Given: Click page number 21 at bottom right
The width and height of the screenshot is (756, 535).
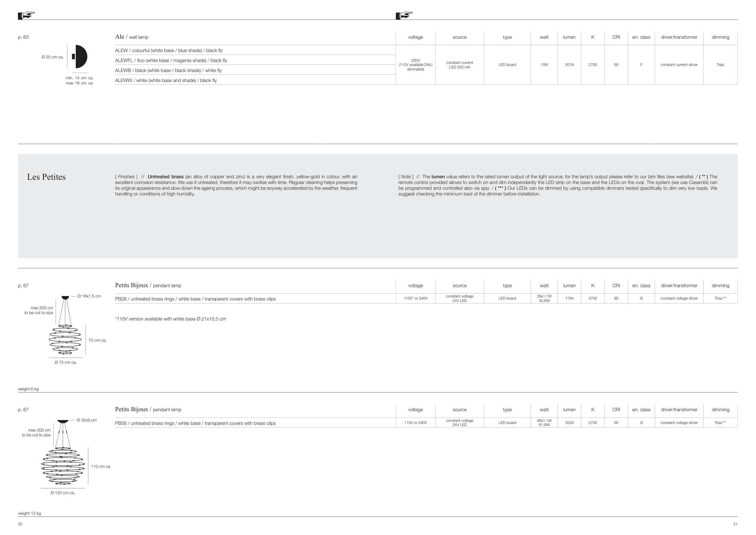Looking at the screenshot, I should coord(735,524).
